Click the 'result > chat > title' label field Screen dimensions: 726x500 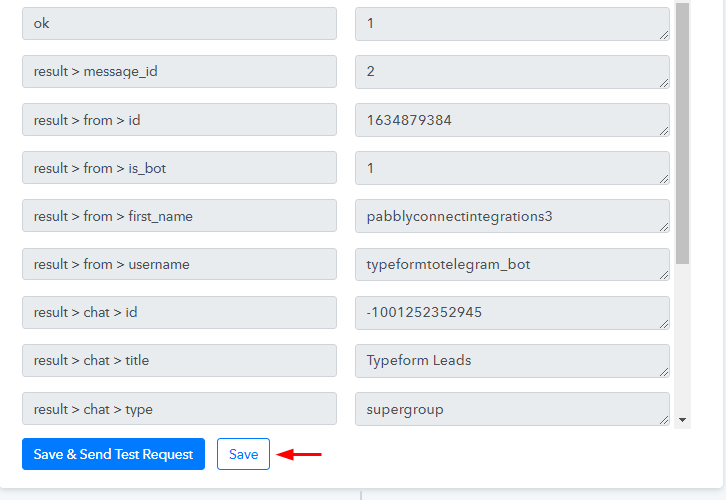click(179, 360)
